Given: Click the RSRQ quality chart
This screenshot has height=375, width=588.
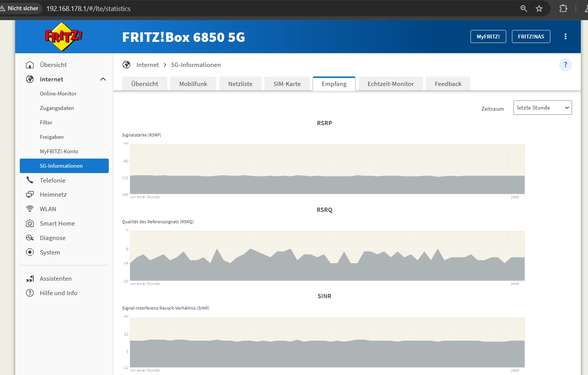Looking at the screenshot, I should click(327, 256).
